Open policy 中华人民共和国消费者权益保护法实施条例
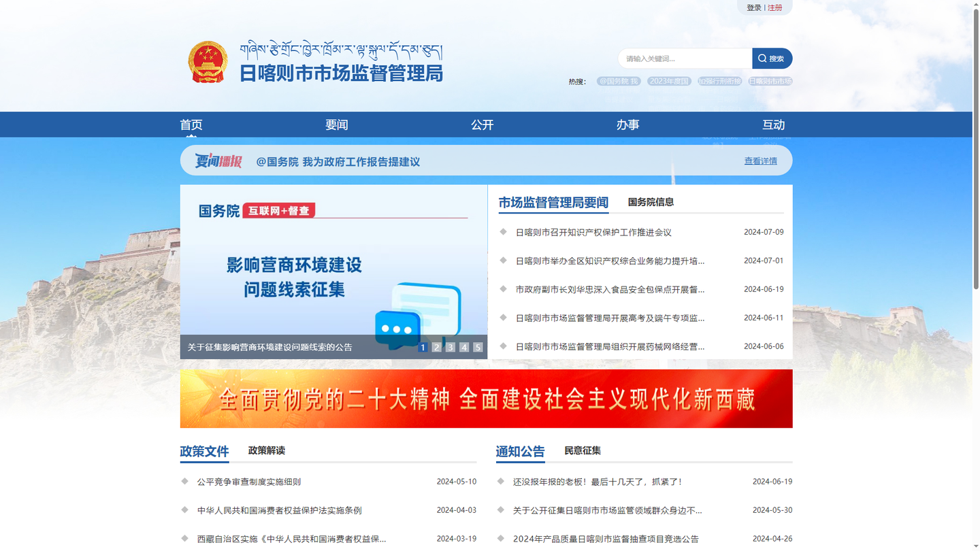980x551 pixels. coord(280,510)
